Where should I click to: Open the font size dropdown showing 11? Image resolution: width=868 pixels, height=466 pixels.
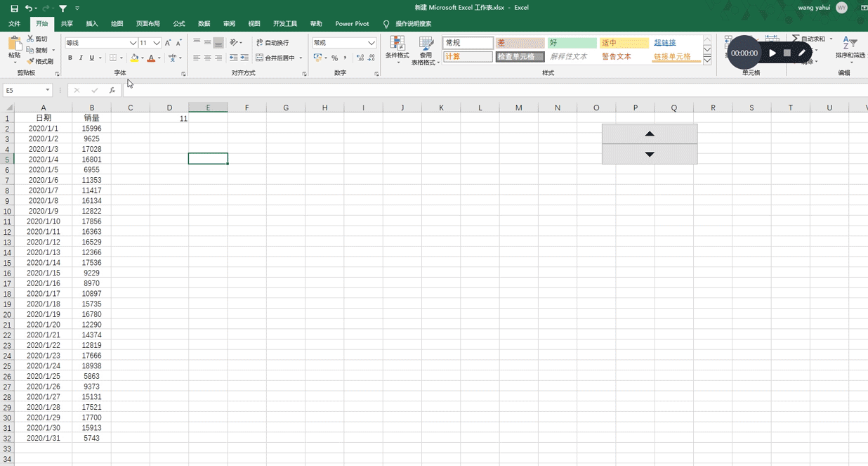(157, 43)
